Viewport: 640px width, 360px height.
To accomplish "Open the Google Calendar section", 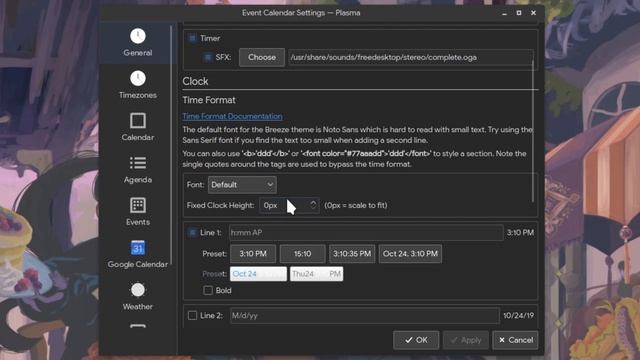I will (x=138, y=254).
